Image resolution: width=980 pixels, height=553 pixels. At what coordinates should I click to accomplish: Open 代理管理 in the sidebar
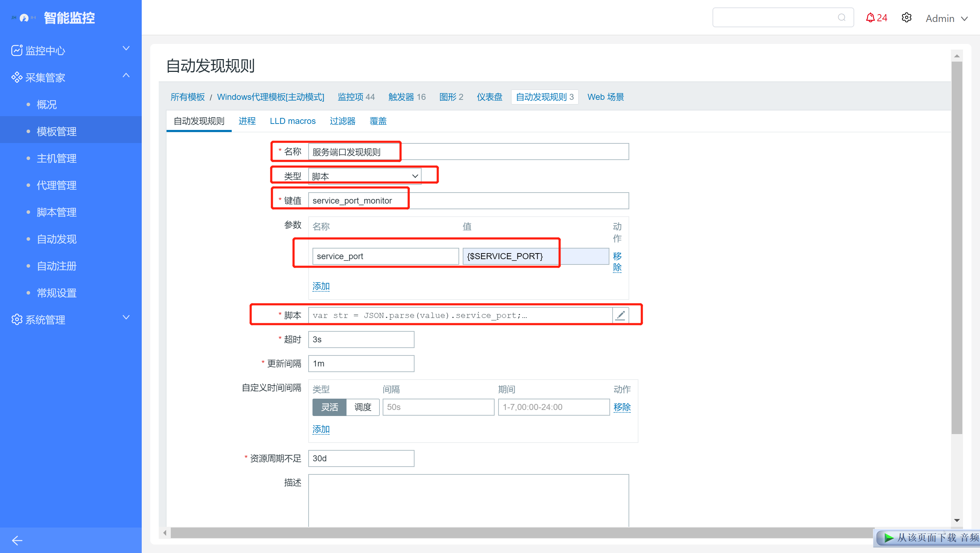tap(57, 185)
